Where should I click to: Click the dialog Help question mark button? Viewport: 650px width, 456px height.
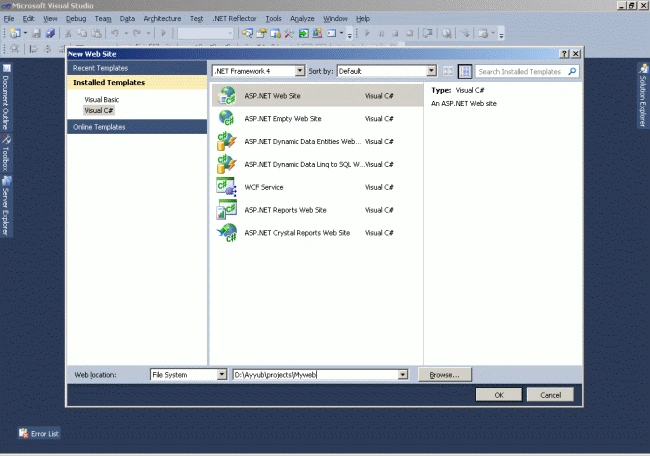[564, 54]
